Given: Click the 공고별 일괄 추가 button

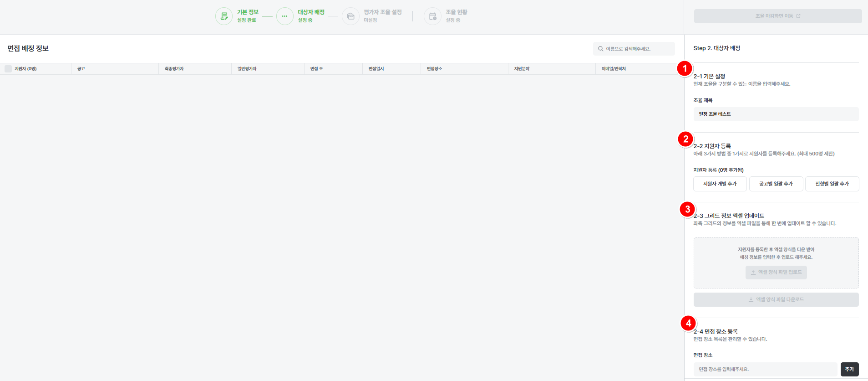Looking at the screenshot, I should (x=776, y=184).
